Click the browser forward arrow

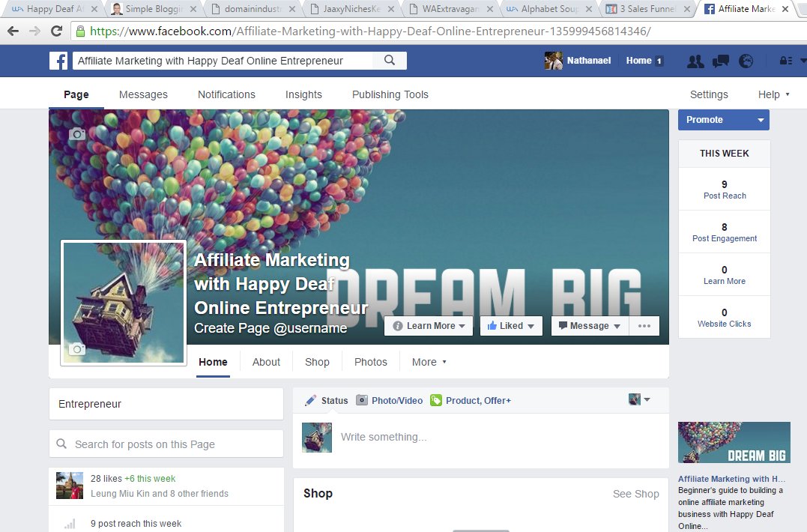(35, 31)
